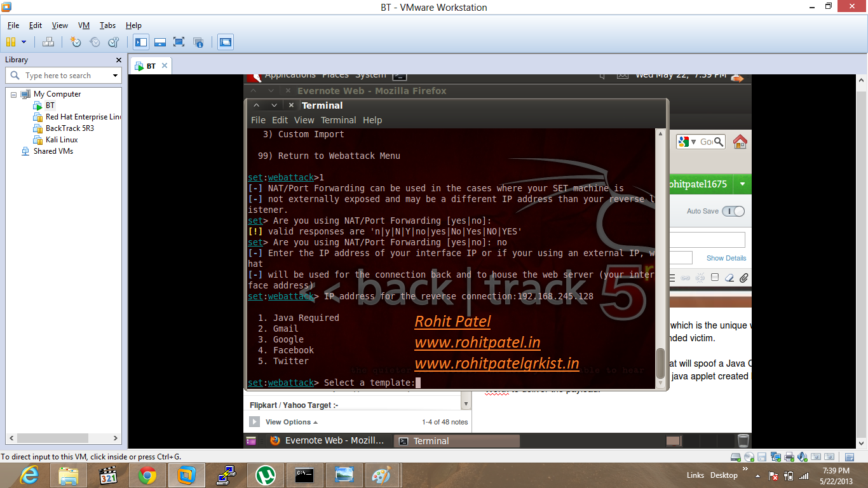Click the Evernote remove formatting eraser icon
The width and height of the screenshot is (868, 488).
click(x=729, y=278)
